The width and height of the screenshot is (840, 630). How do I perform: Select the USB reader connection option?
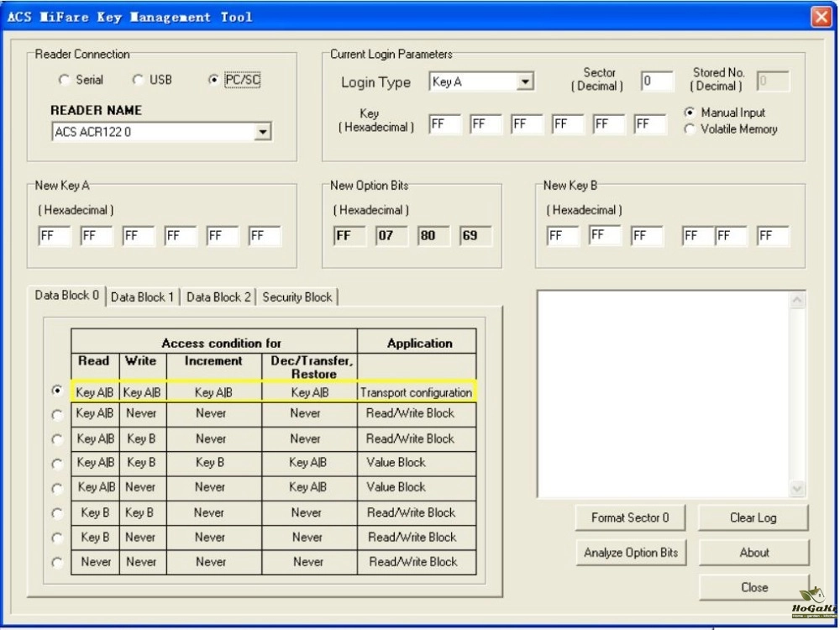(138, 80)
